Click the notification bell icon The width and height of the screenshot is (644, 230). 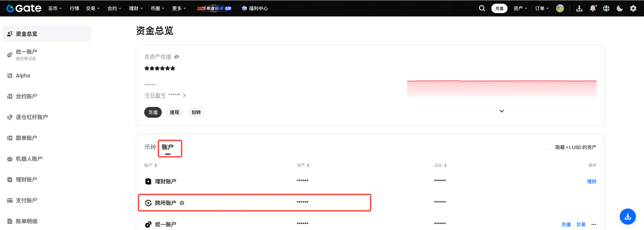593,9
